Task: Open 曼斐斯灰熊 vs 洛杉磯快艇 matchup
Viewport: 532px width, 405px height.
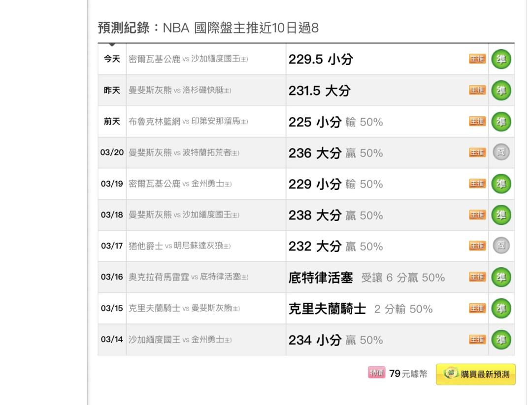Action: [x=180, y=91]
